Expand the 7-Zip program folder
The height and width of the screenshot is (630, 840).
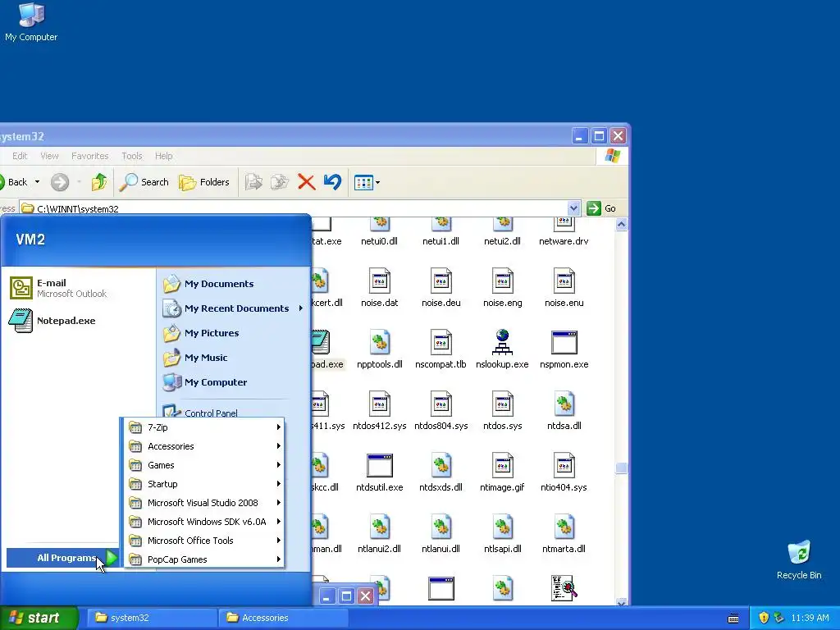[204, 427]
